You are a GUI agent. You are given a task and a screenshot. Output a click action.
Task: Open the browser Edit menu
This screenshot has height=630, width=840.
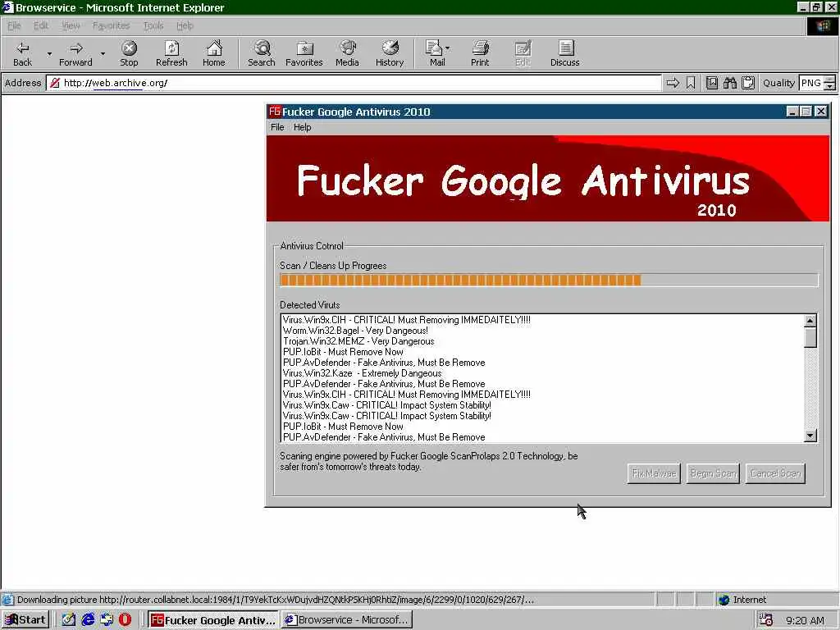[41, 25]
